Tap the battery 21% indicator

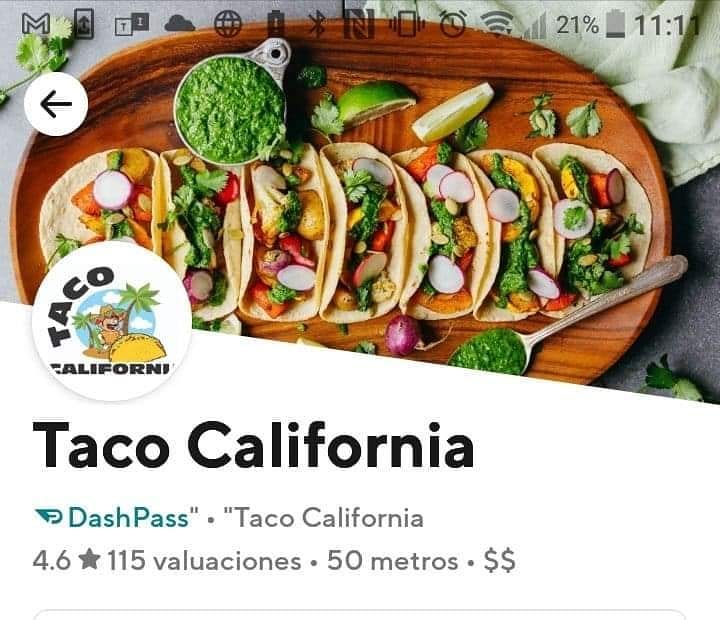591,24
